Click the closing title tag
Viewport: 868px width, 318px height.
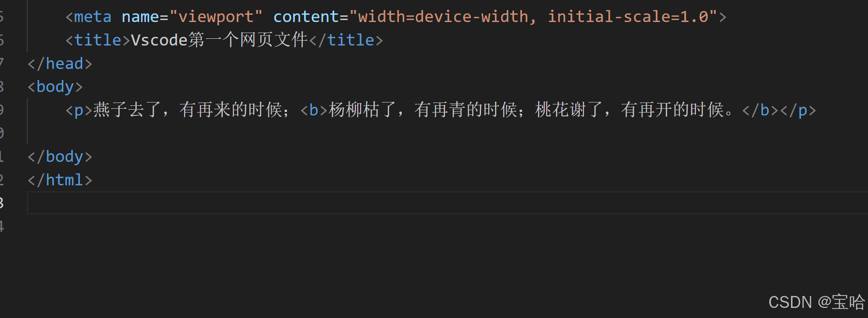coord(346,40)
